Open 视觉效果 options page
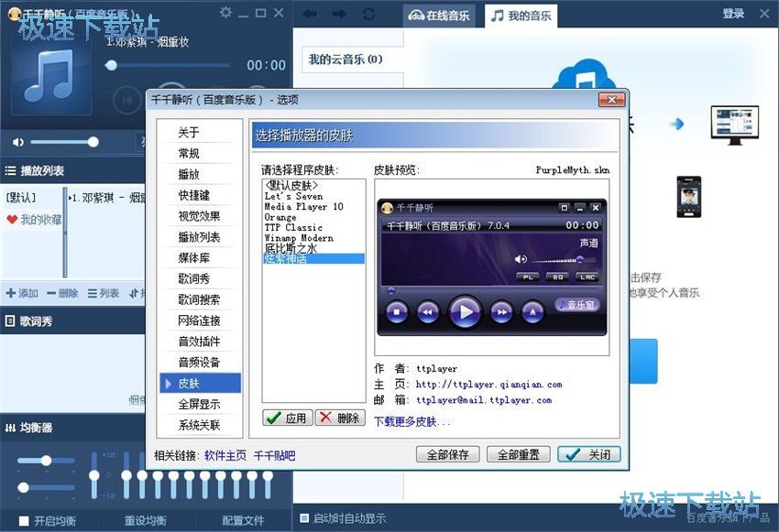This screenshot has width=779, height=532. [200, 216]
